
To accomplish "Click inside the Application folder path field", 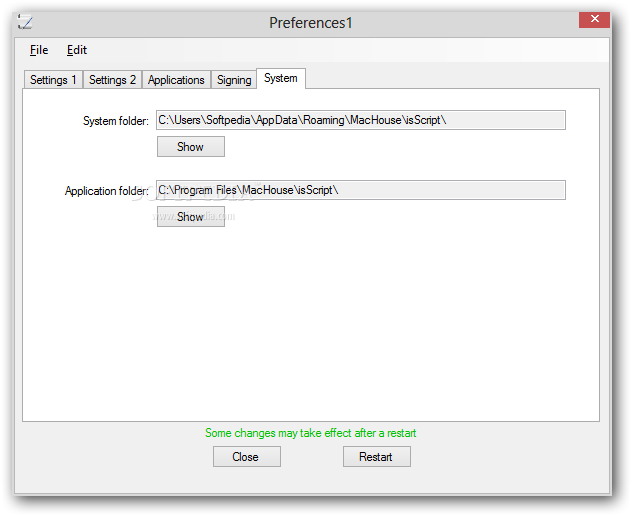I will (361, 190).
